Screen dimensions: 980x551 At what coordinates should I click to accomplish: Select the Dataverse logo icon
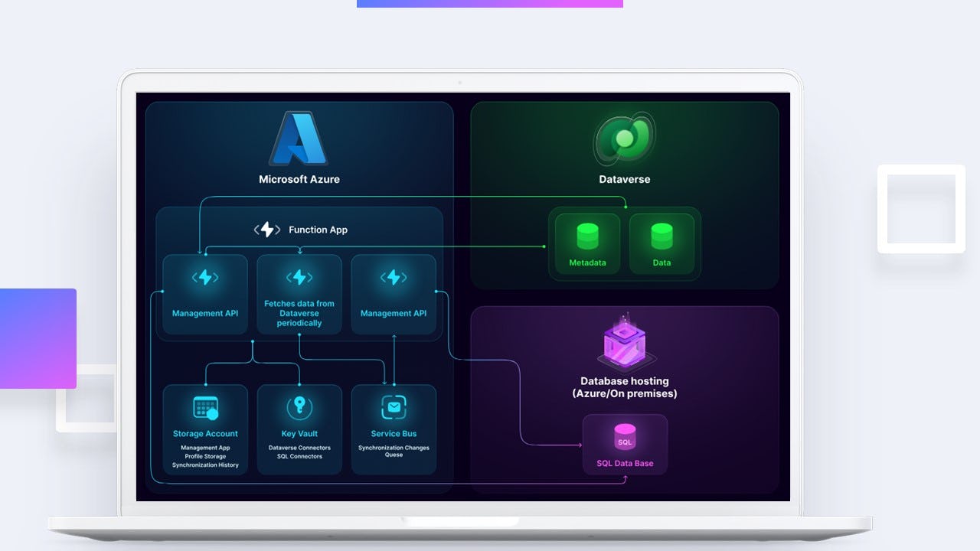pyautogui.click(x=625, y=139)
